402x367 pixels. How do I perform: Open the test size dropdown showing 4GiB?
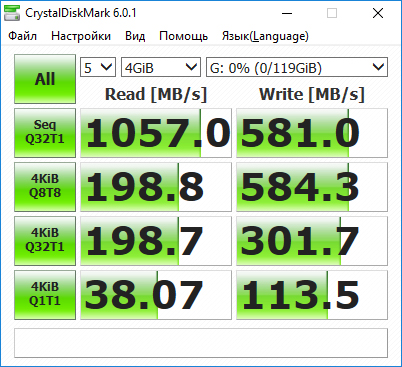pos(161,67)
